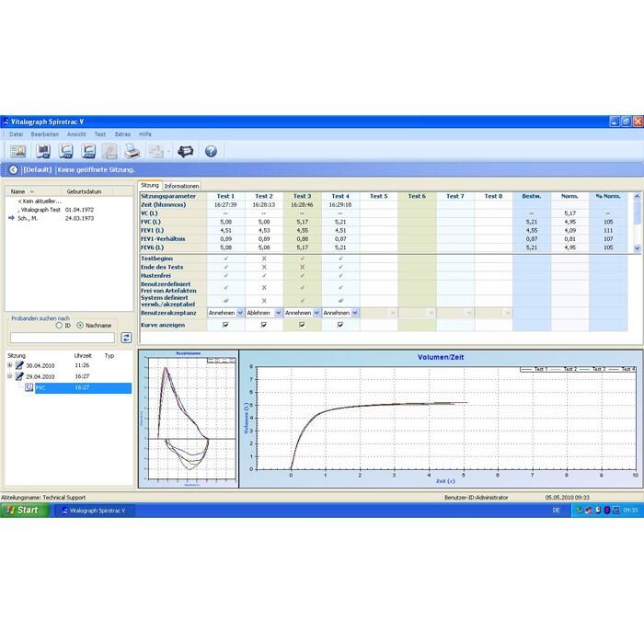Select the ID search radio button
644x644 pixels.
pyautogui.click(x=59, y=326)
